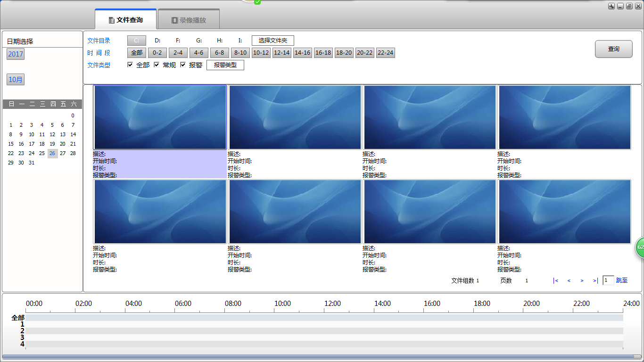Screen dimensions: 644x362
Task: Restore down the application window
Action: click(629, 6)
